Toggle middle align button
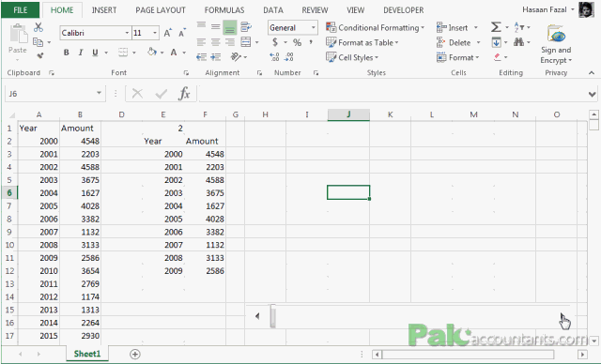Viewport: 601px width, 364px height. tap(215, 26)
